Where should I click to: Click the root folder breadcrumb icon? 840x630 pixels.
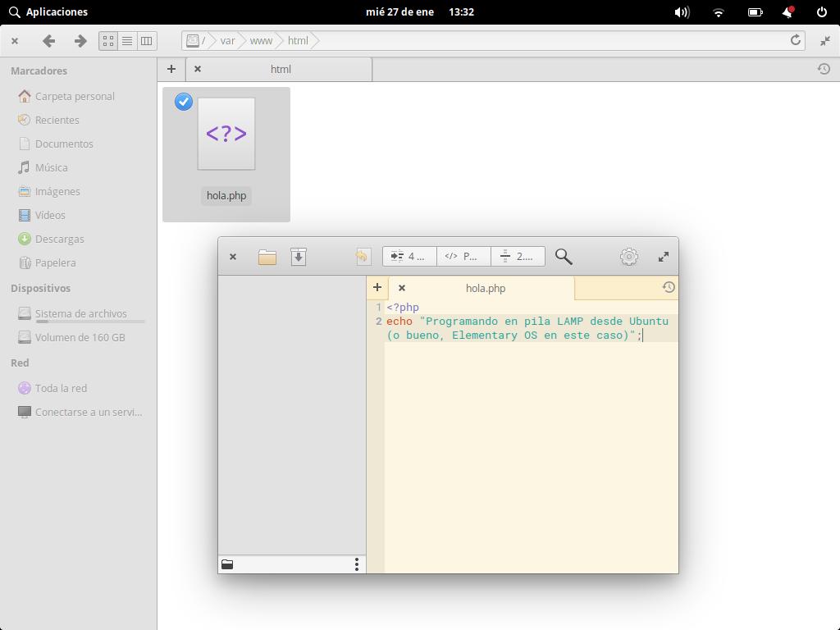pyautogui.click(x=193, y=41)
